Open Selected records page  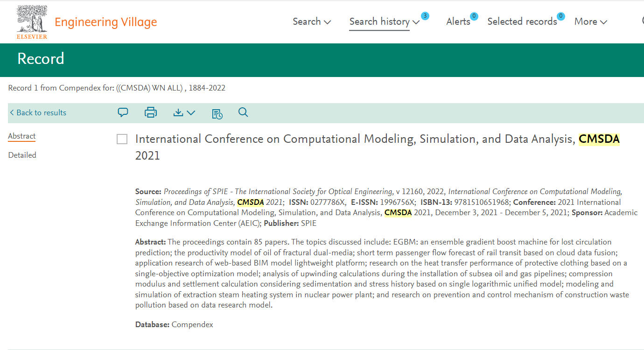click(522, 21)
